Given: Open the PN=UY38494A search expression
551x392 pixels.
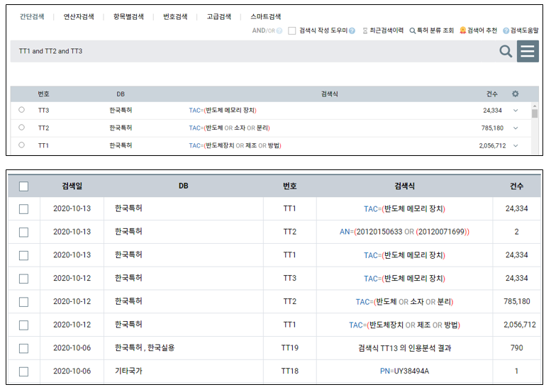Looking at the screenshot, I should [404, 371].
